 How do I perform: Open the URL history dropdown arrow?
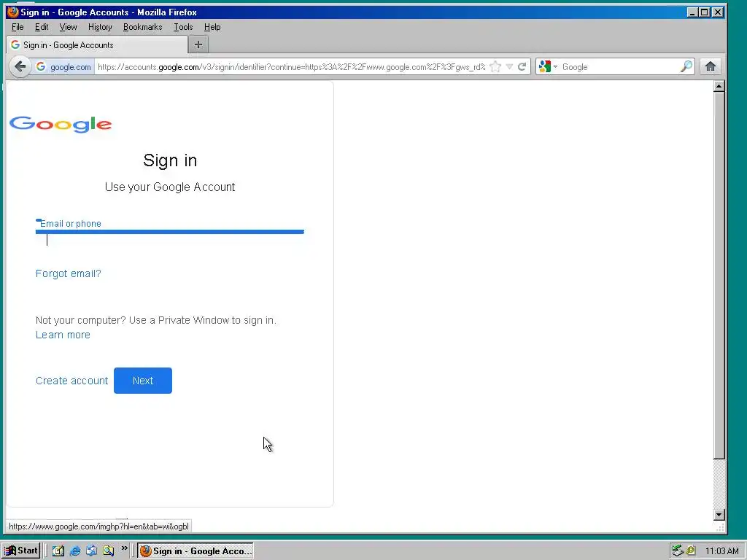tap(509, 66)
